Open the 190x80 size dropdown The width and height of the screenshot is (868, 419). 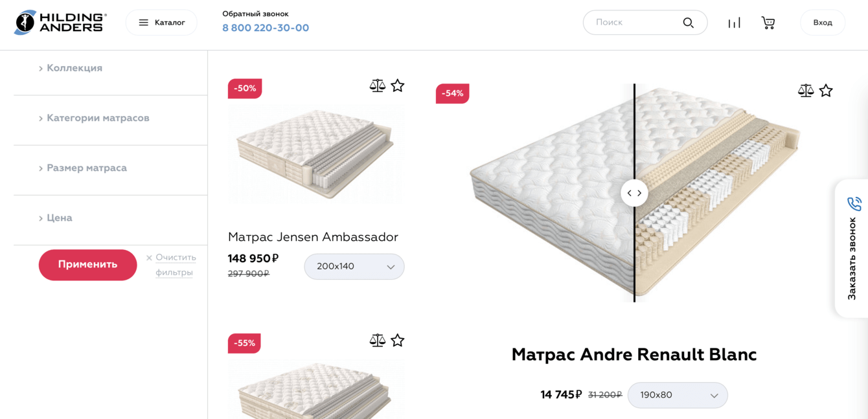[x=678, y=395]
